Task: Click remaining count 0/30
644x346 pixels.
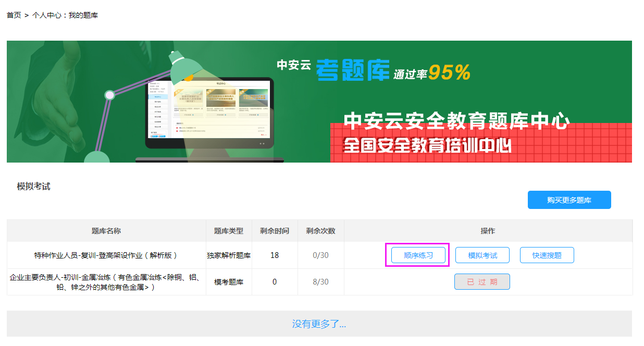Action: 320,255
